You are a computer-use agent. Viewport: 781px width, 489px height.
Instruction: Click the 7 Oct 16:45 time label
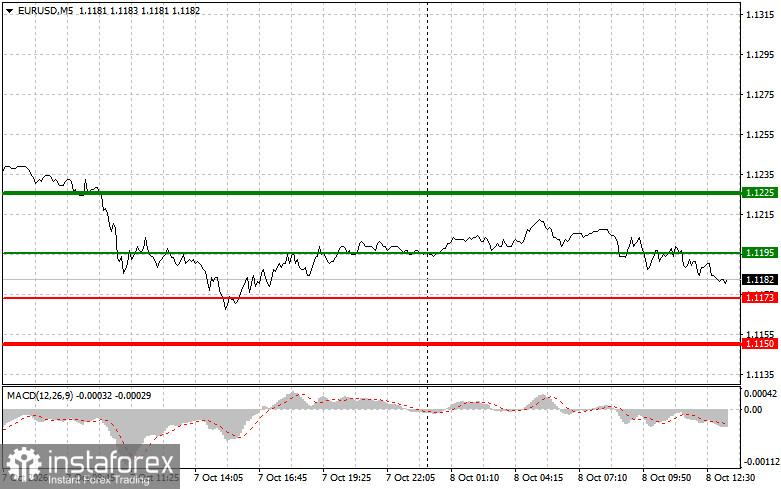(282, 478)
